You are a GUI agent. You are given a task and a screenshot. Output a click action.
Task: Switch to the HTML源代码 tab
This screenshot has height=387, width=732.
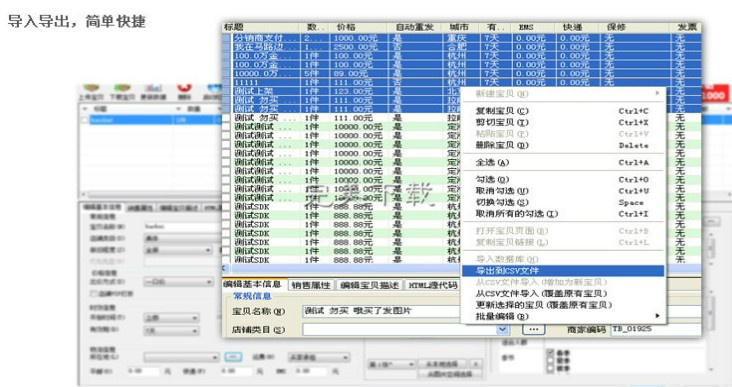tap(433, 285)
